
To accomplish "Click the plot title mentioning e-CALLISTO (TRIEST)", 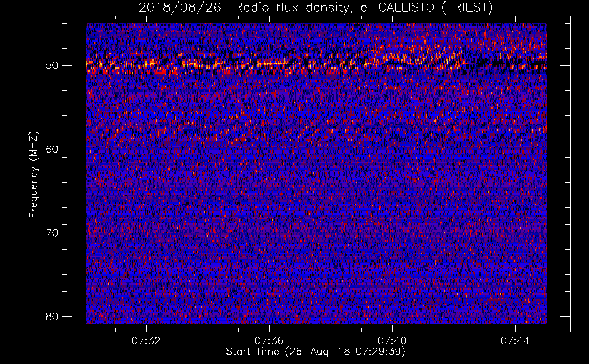I will (316, 7).
